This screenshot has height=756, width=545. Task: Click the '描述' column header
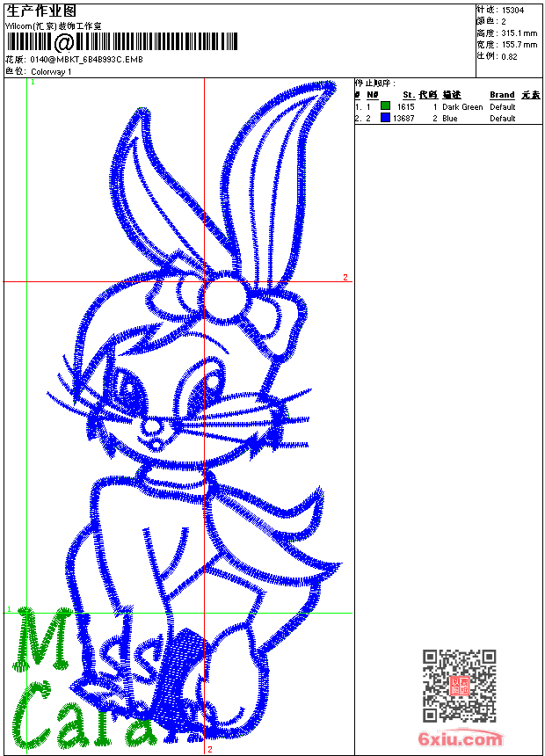tap(452, 95)
